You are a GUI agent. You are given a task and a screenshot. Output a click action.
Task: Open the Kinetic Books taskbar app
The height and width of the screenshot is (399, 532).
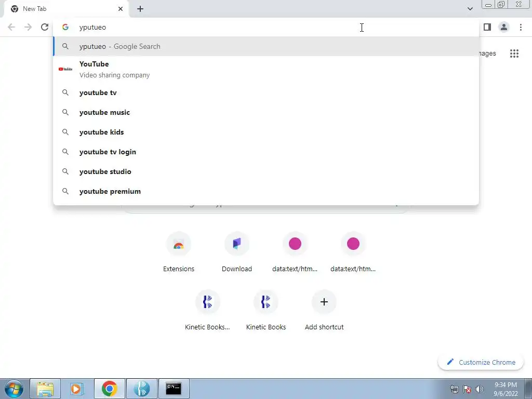pyautogui.click(x=141, y=389)
